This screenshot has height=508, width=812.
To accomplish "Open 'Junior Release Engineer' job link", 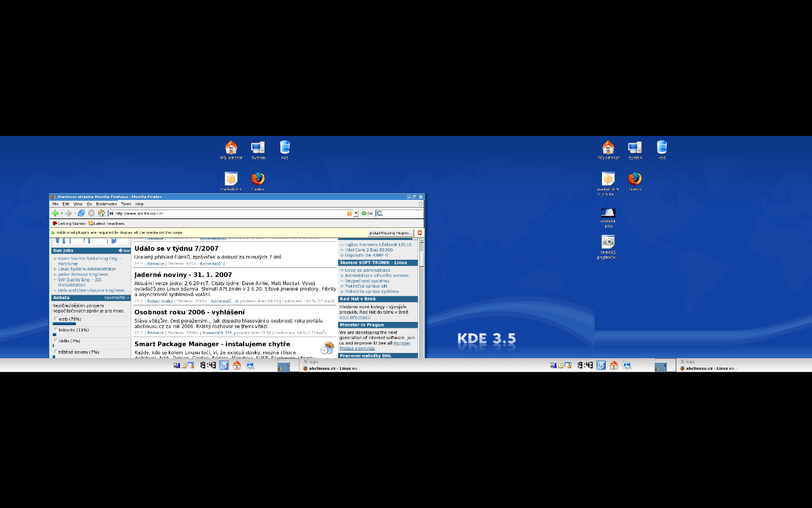I will point(82,274).
